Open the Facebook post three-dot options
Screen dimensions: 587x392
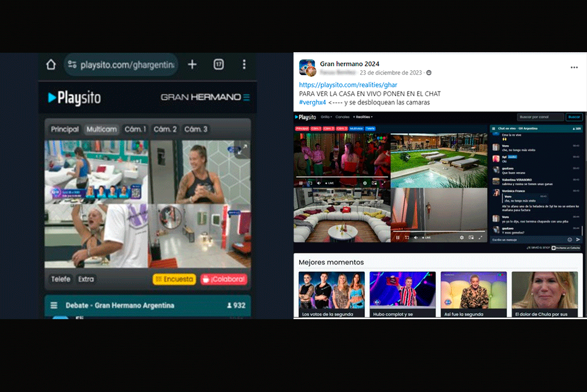(x=574, y=67)
